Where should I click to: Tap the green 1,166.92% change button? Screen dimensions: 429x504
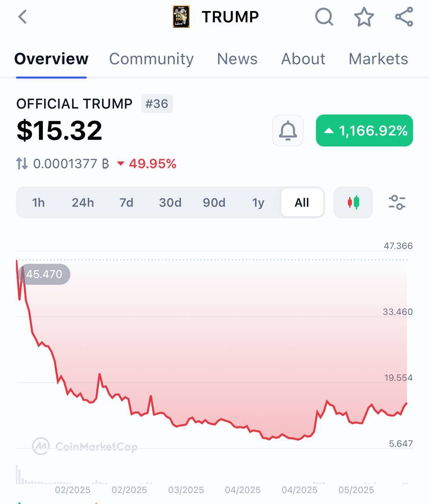coord(364,130)
